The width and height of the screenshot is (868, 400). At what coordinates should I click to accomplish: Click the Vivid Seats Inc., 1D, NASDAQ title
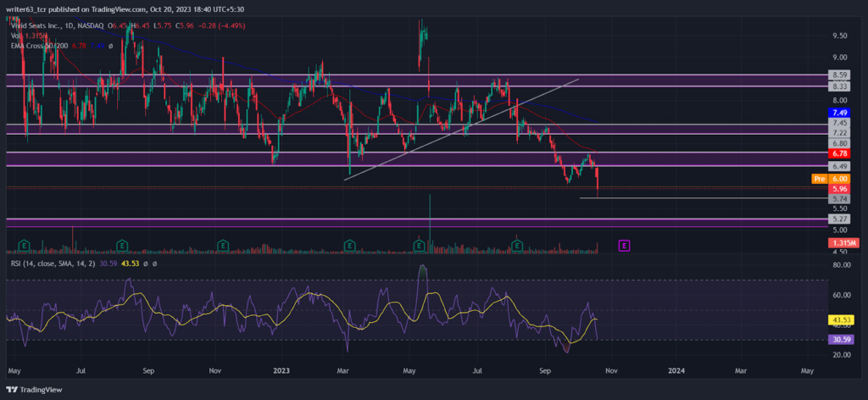(58, 25)
